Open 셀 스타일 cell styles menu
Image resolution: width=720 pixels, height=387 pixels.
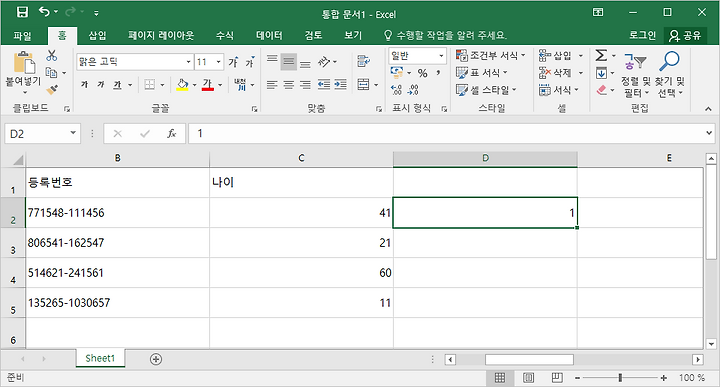coord(486,90)
